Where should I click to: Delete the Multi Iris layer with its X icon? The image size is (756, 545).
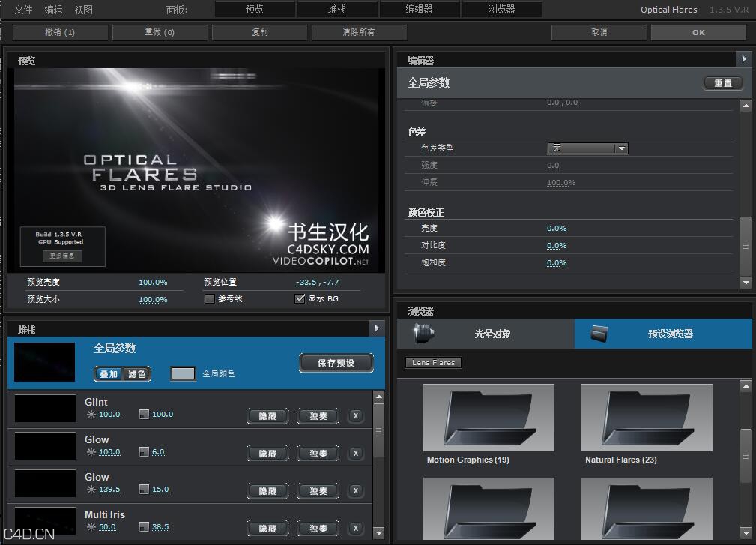[355, 528]
